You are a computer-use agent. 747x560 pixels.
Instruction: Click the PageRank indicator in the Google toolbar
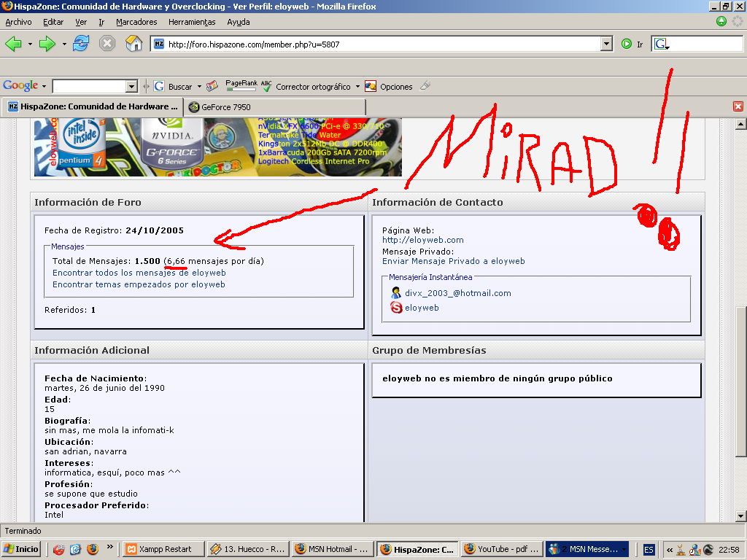(241, 86)
